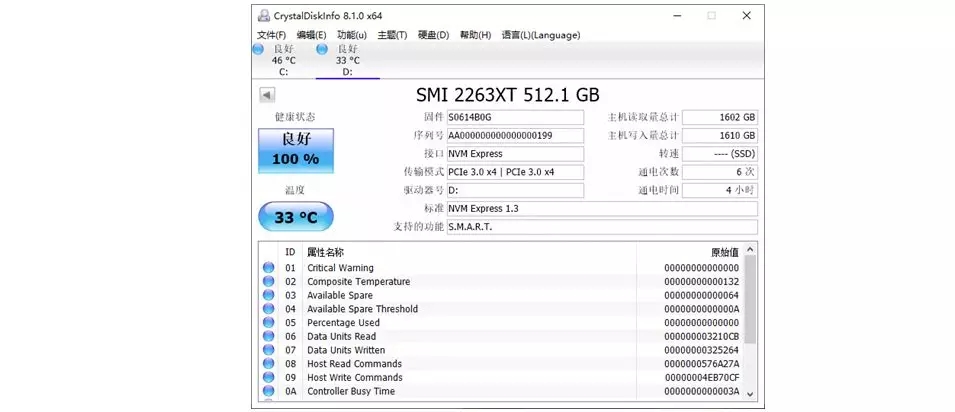The image size is (955, 412).
Task: Open the 主题(T) menu
Action: pos(392,35)
